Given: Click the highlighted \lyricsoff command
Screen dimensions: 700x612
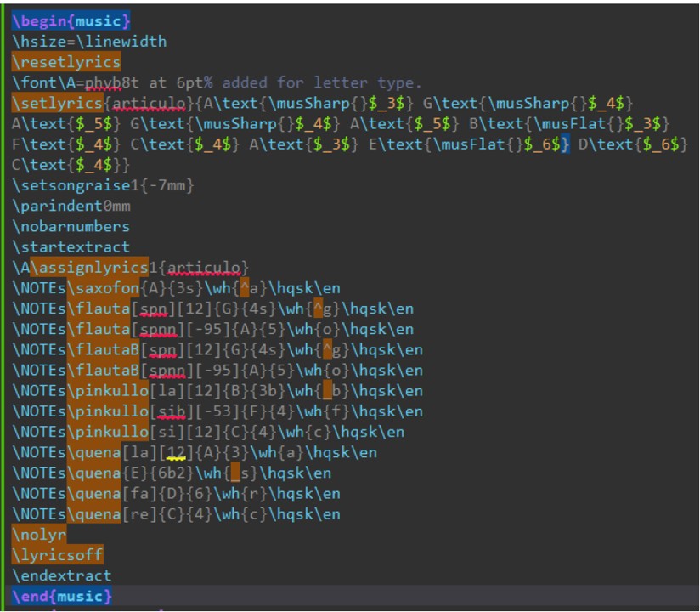Looking at the screenshot, I should [58, 555].
